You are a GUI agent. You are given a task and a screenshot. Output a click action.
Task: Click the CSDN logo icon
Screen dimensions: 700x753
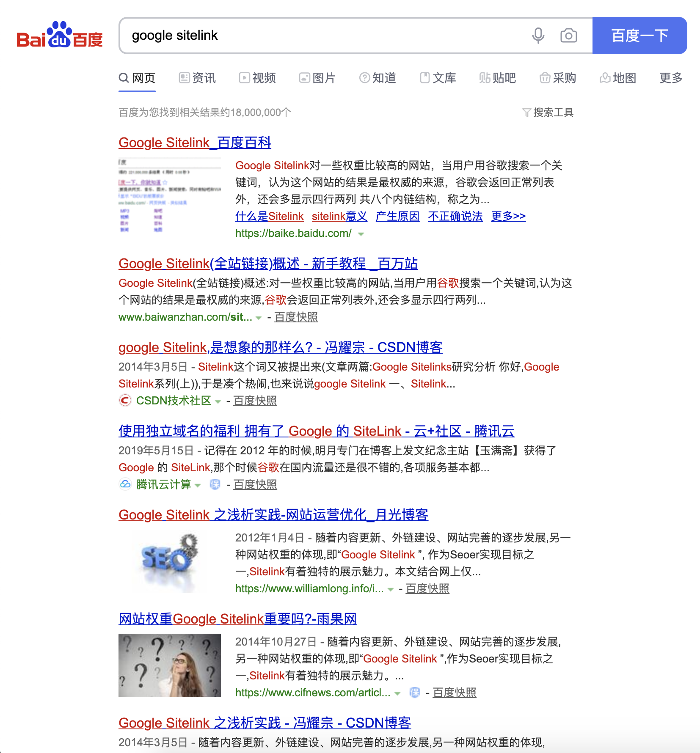pos(125,400)
